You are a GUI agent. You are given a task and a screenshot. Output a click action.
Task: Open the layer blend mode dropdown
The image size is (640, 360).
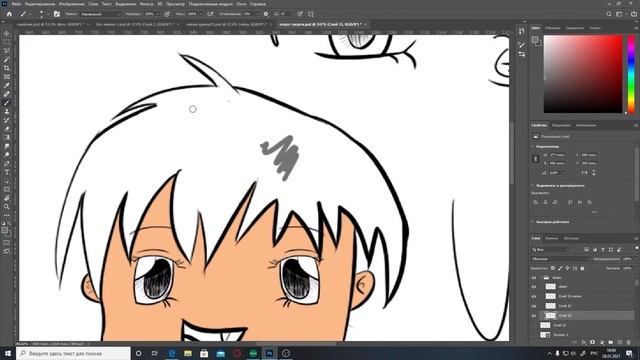[560, 259]
